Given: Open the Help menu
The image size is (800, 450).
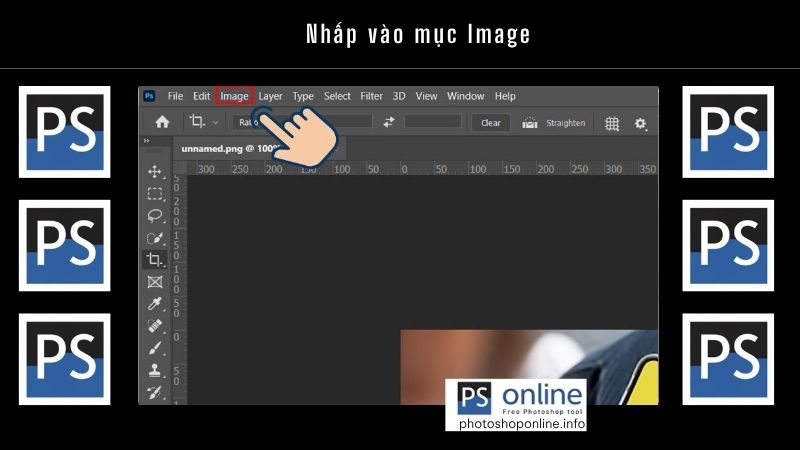Looking at the screenshot, I should (x=505, y=96).
